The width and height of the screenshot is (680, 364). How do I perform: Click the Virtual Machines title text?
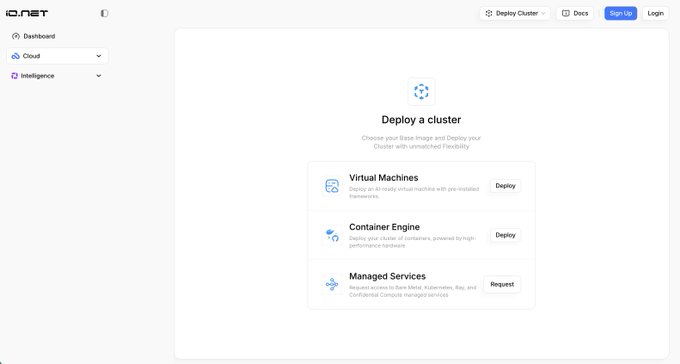point(383,178)
